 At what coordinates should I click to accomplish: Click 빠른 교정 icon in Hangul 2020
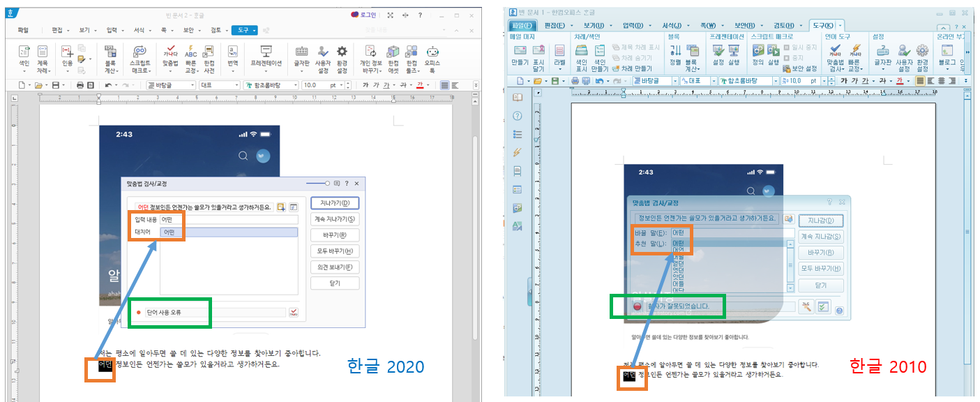[191, 61]
